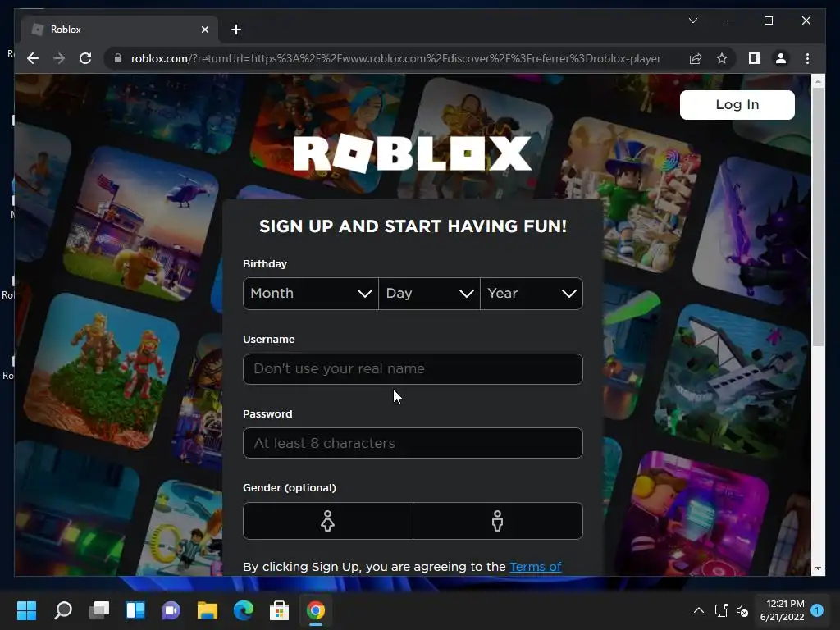Open a new browser tab
The height and width of the screenshot is (630, 840).
[x=235, y=30]
